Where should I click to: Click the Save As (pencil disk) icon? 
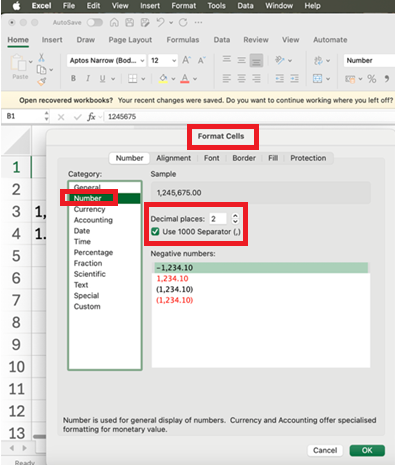145,23
